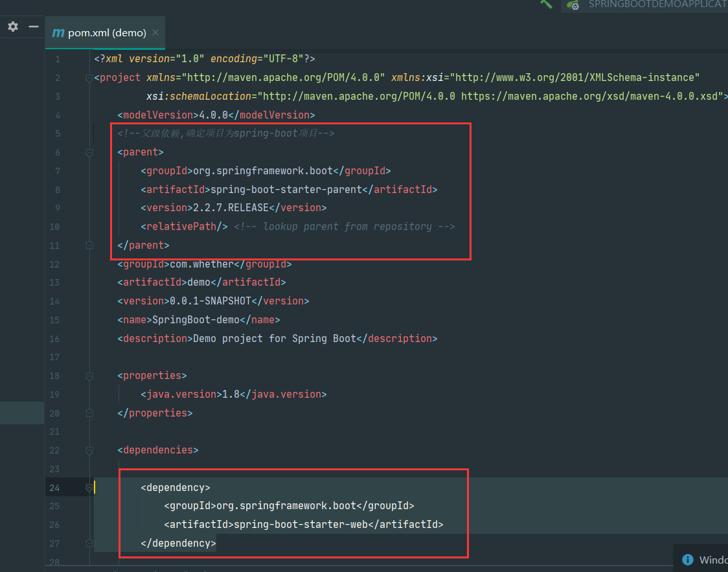728x572 pixels.
Task: Click the SpringBoot-demo name line
Action: [199, 320]
